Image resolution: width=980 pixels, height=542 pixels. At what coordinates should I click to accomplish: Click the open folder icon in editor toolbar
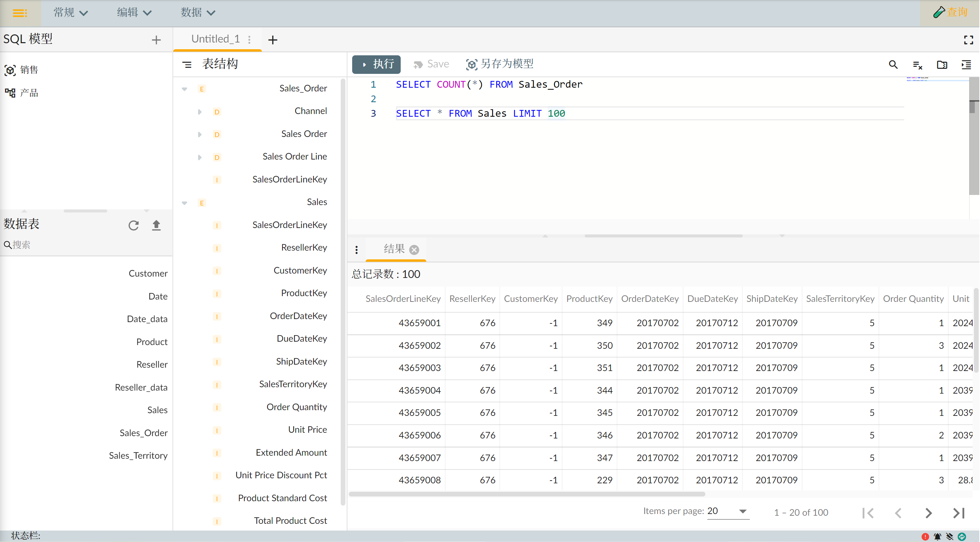point(942,65)
